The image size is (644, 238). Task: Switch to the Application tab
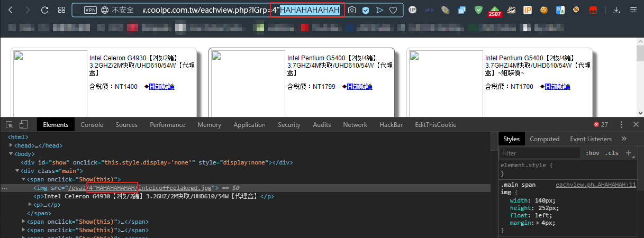tap(249, 125)
